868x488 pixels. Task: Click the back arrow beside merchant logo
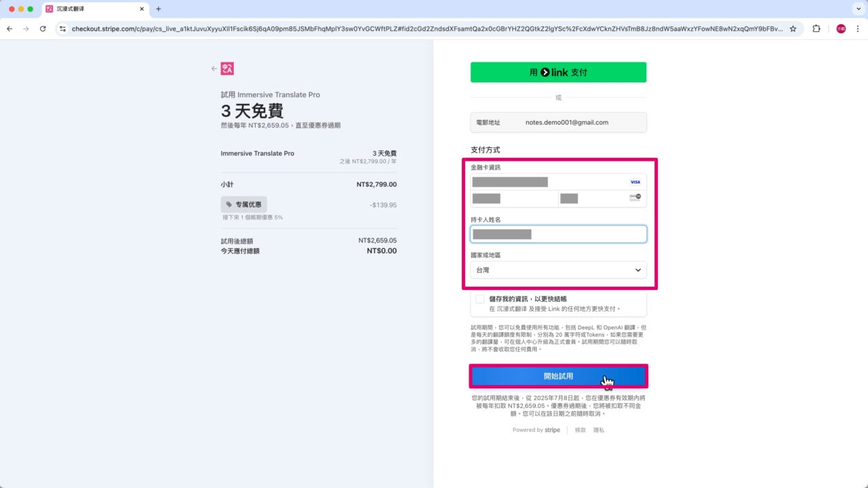pyautogui.click(x=214, y=68)
